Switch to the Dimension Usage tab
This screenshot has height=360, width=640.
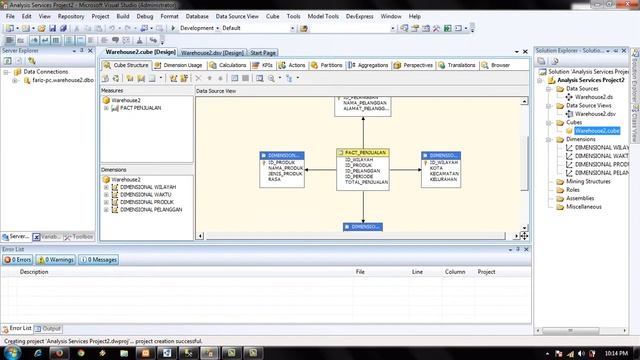click(178, 65)
